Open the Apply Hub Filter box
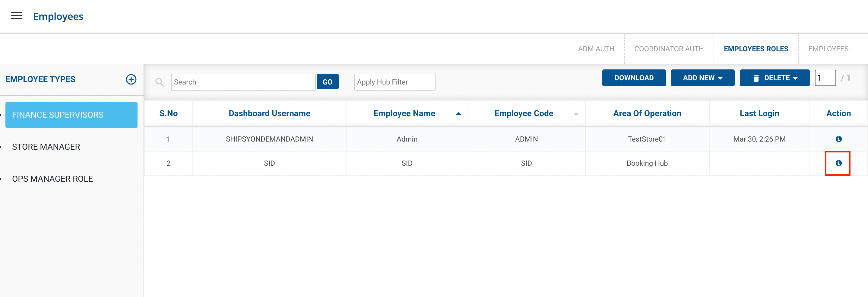Image resolution: width=868 pixels, height=297 pixels. 394,82
